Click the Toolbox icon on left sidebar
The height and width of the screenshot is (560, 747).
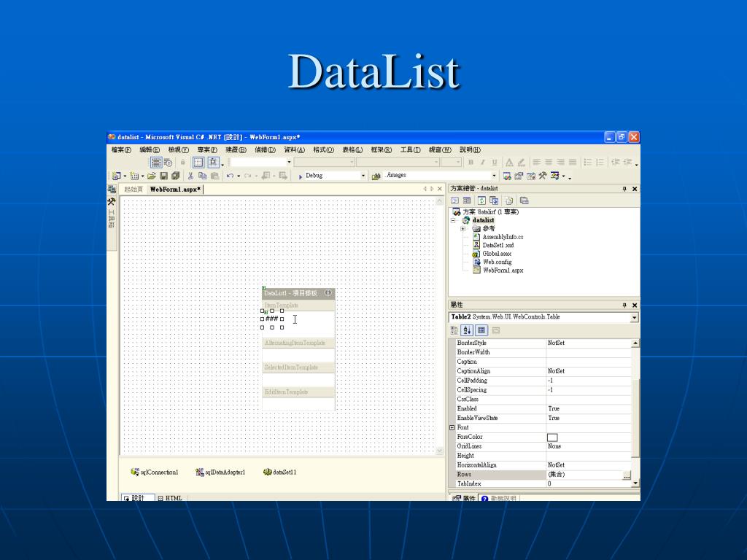click(112, 201)
